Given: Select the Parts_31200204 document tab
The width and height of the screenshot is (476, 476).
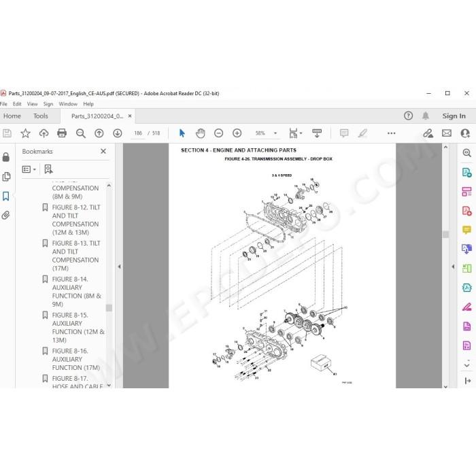Looking at the screenshot, I should pyautogui.click(x=97, y=116).
